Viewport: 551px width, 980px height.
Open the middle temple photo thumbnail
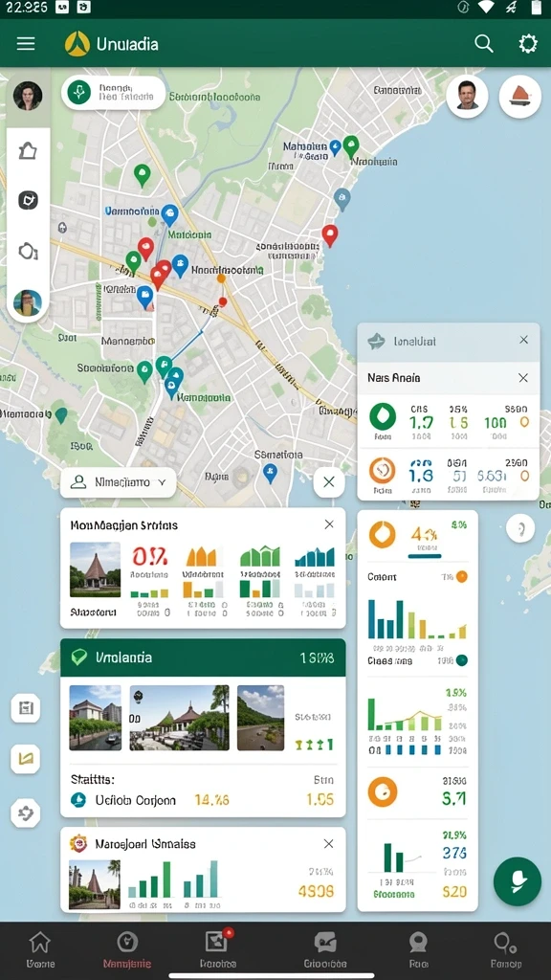(x=179, y=718)
